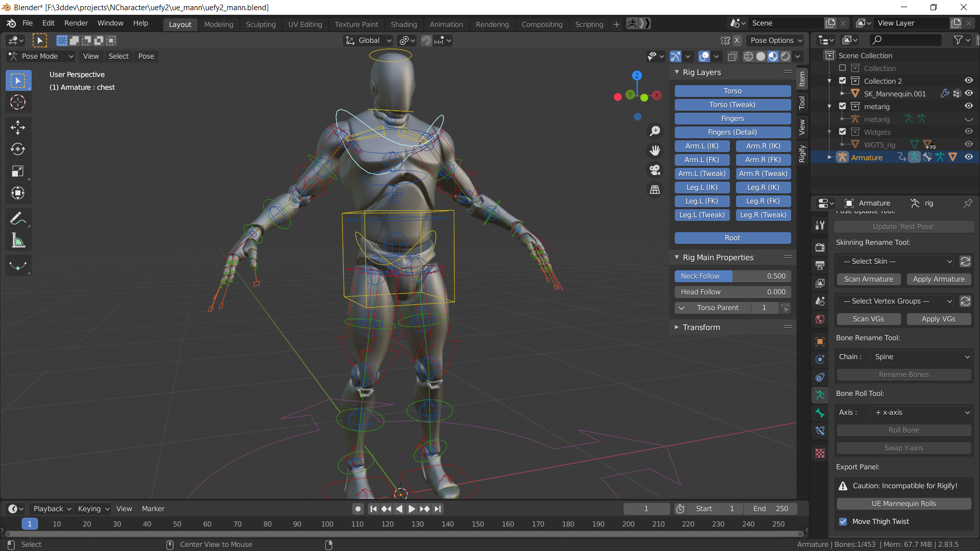Viewport: 980px width, 551px height.
Task: Open the Bone Roll Axis dropdown
Action: (920, 412)
